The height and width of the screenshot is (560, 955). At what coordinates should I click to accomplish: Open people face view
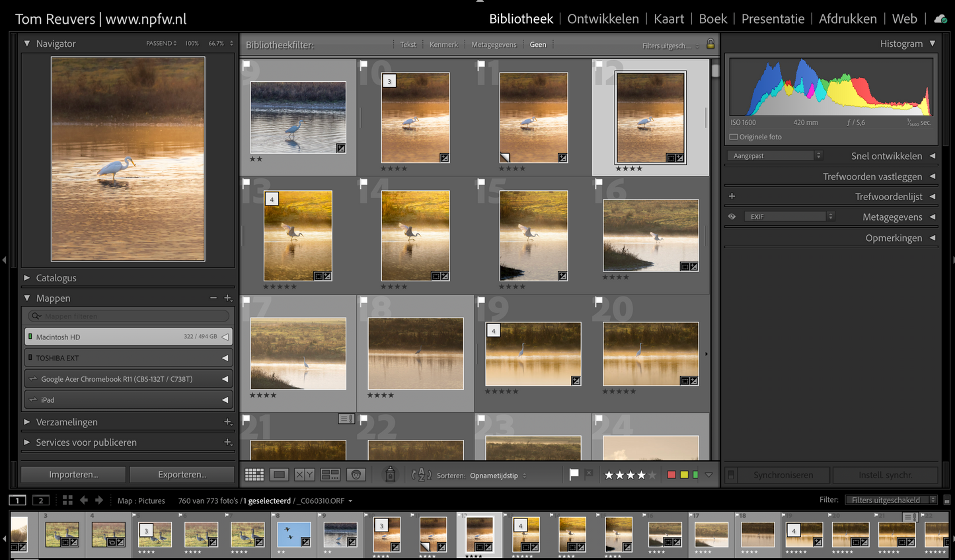pos(356,475)
